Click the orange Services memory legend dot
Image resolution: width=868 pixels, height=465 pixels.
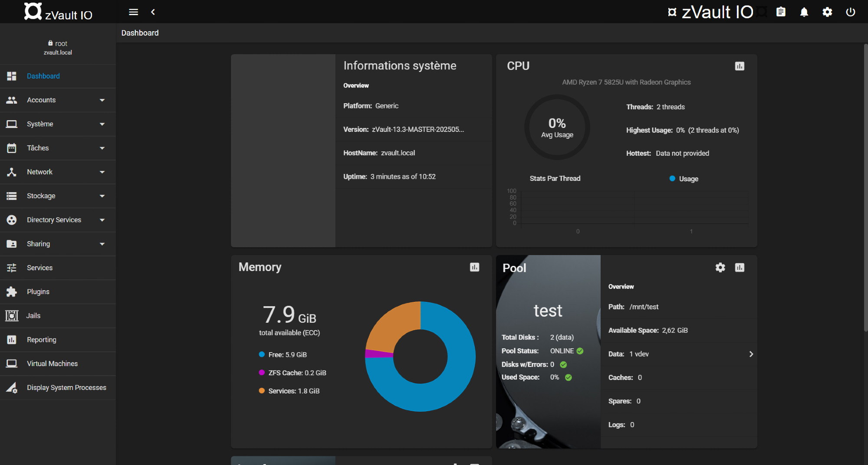[x=262, y=391]
